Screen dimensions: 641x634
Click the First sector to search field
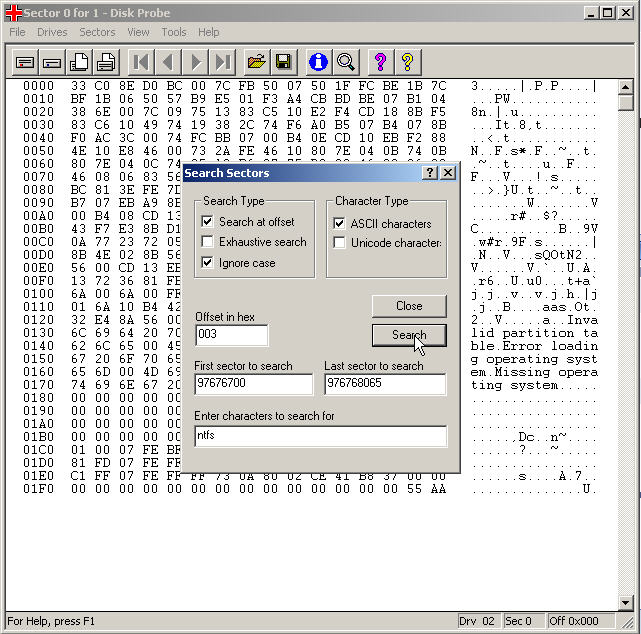point(253,383)
